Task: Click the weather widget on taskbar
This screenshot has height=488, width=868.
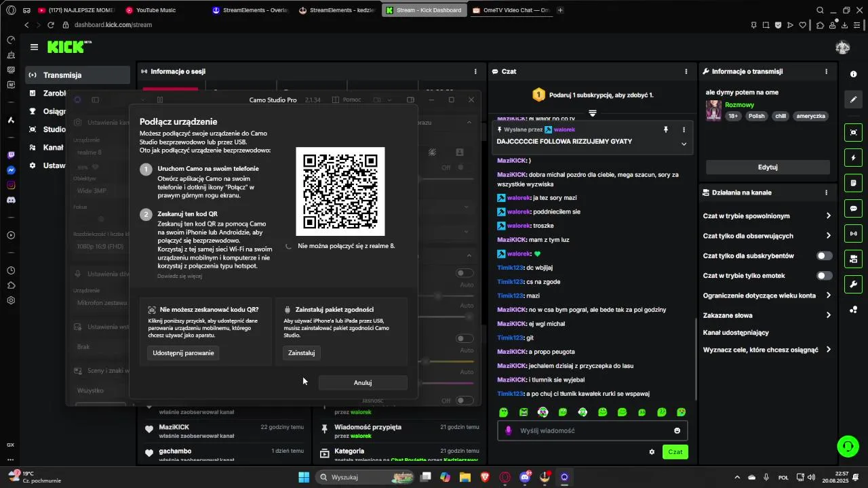Action: click(34, 477)
